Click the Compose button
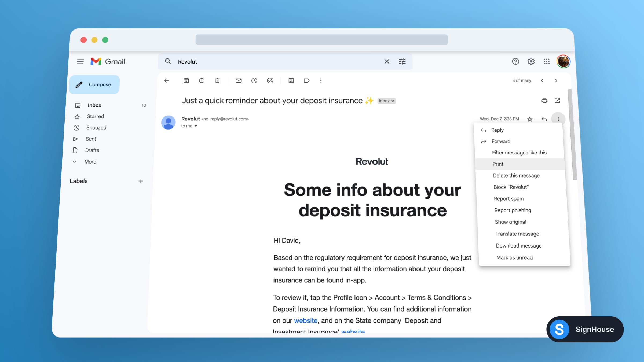Screen dimensions: 644x362 pyautogui.click(x=94, y=84)
